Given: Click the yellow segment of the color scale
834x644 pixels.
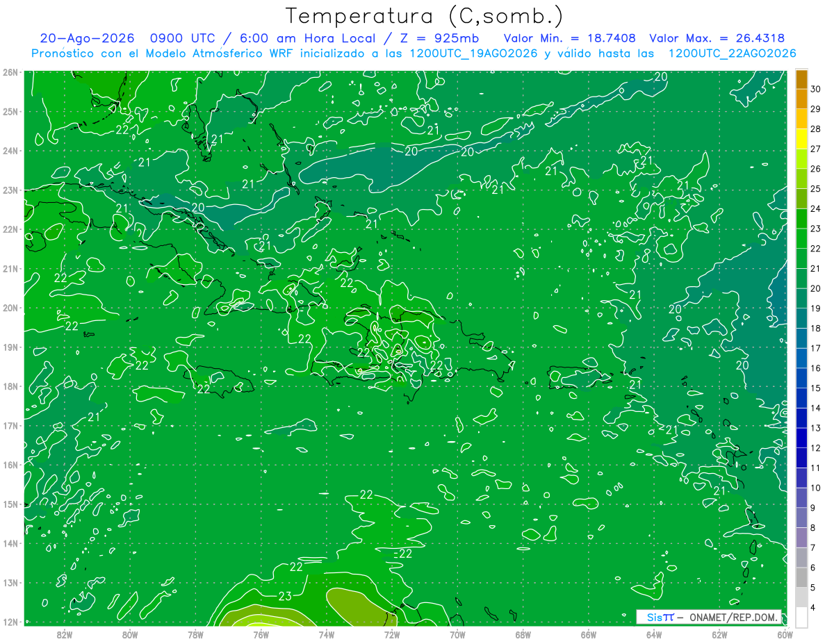Looking at the screenshot, I should click(801, 139).
